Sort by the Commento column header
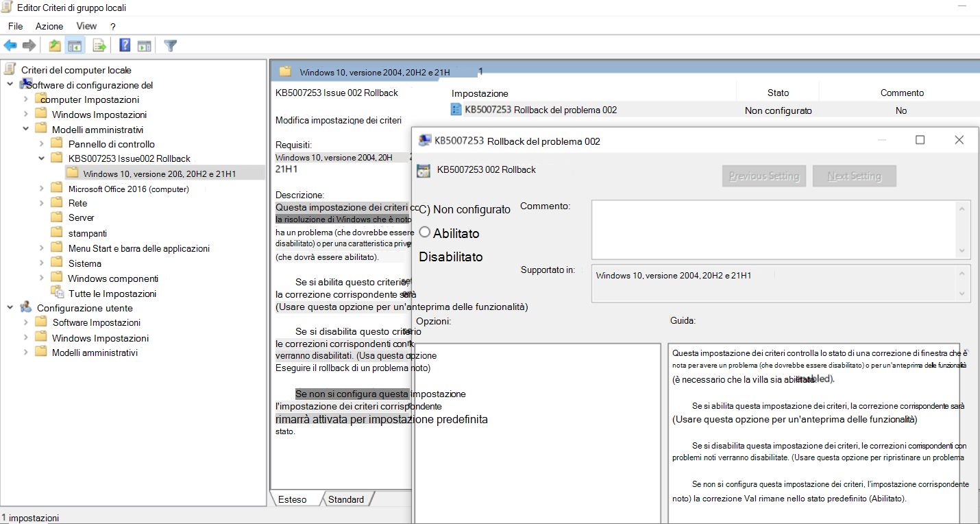Image resolution: width=980 pixels, height=524 pixels. (x=902, y=93)
